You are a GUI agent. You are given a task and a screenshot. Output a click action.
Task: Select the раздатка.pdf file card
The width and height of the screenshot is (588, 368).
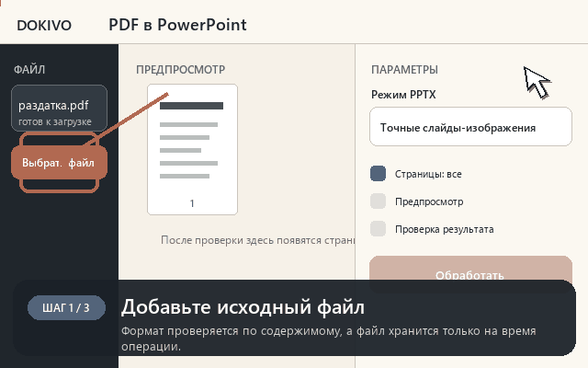59,109
